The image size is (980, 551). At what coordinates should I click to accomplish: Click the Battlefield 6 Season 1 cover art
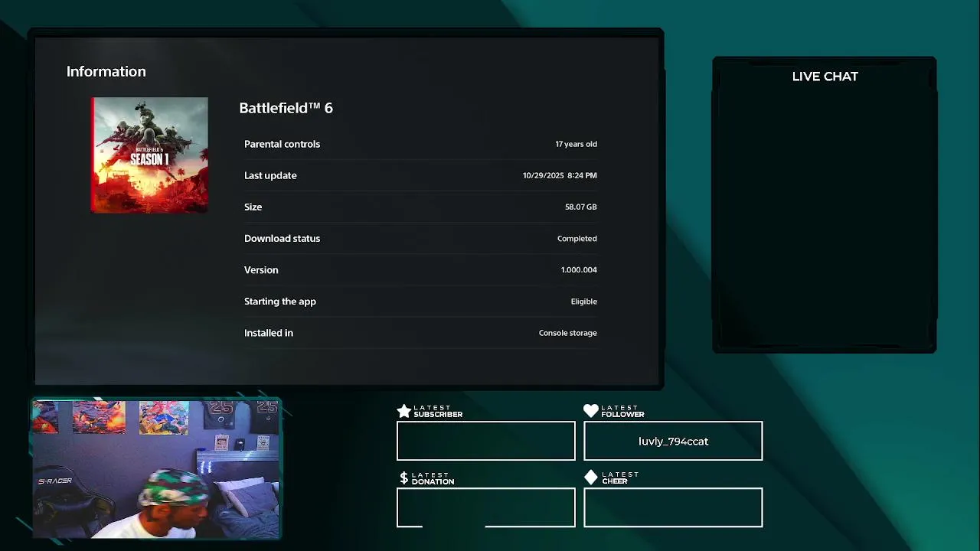click(149, 155)
